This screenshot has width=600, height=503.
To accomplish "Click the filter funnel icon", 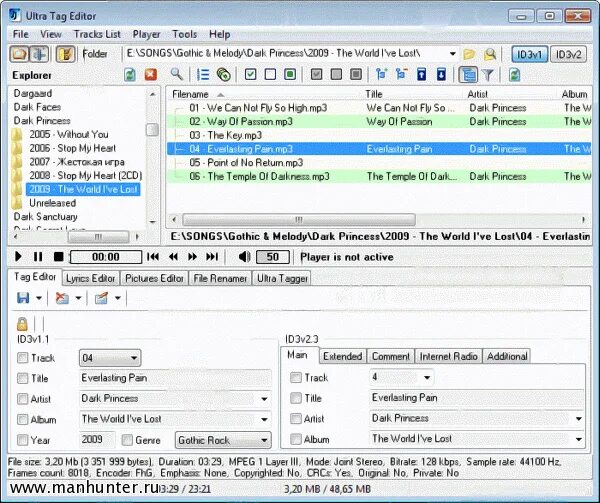I will click(488, 75).
